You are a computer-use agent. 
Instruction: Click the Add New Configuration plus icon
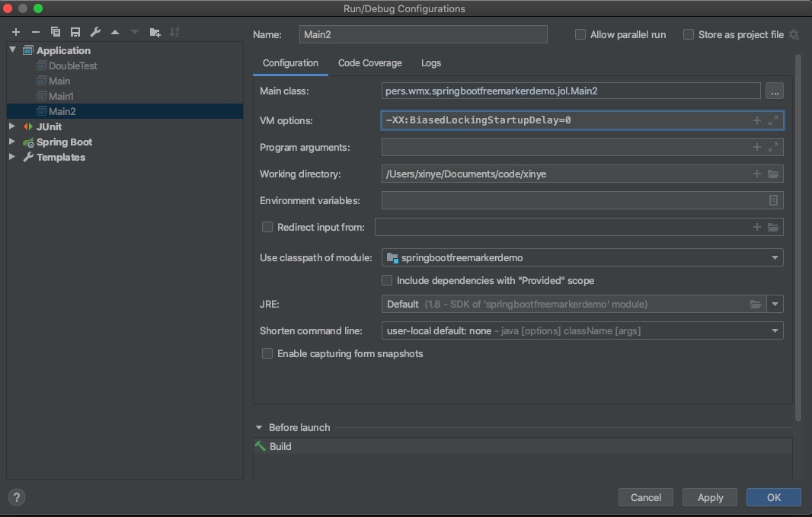15,32
